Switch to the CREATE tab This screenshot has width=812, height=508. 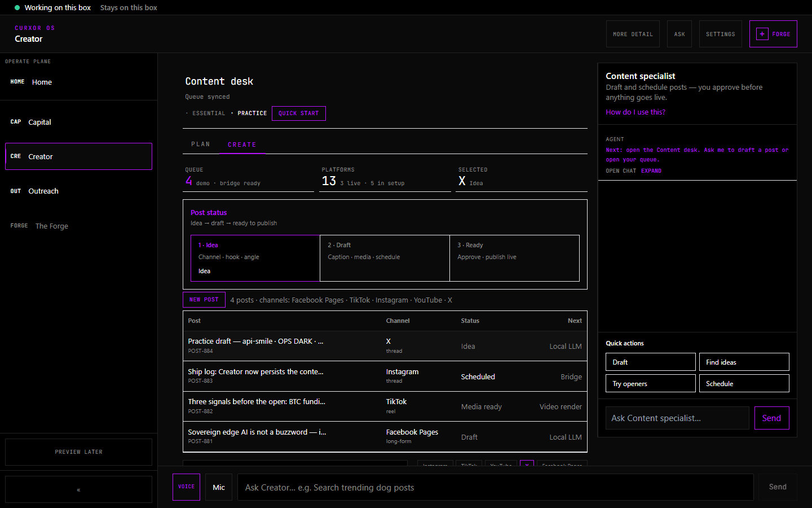pos(242,145)
